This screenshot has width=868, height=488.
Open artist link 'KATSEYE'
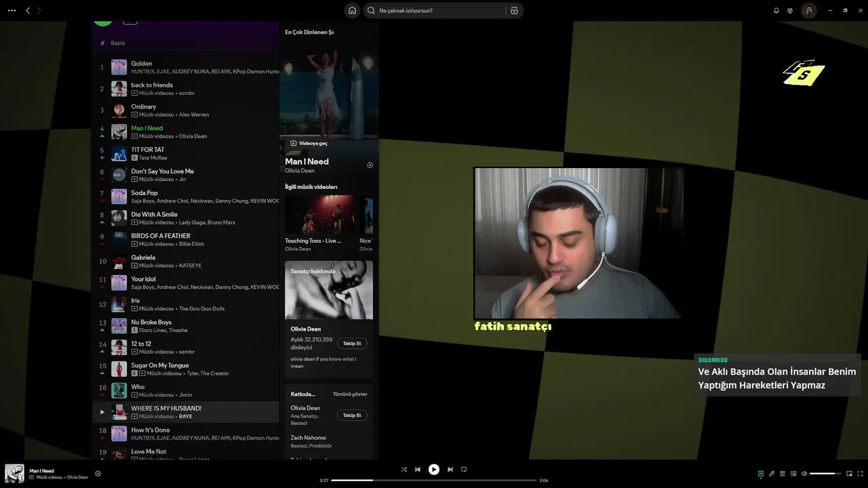pyautogui.click(x=190, y=266)
